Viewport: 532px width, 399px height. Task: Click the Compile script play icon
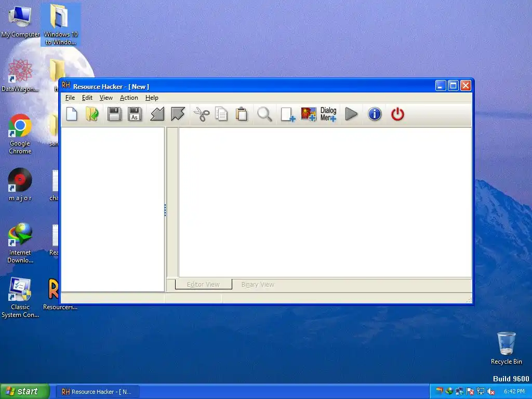pyautogui.click(x=351, y=114)
